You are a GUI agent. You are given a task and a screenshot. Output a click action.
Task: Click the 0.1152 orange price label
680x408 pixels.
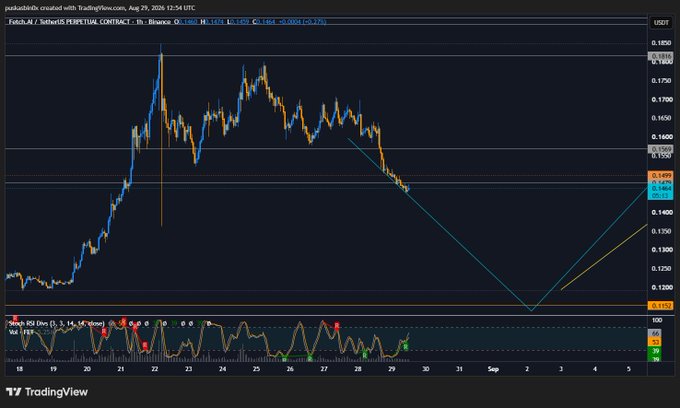(x=660, y=306)
